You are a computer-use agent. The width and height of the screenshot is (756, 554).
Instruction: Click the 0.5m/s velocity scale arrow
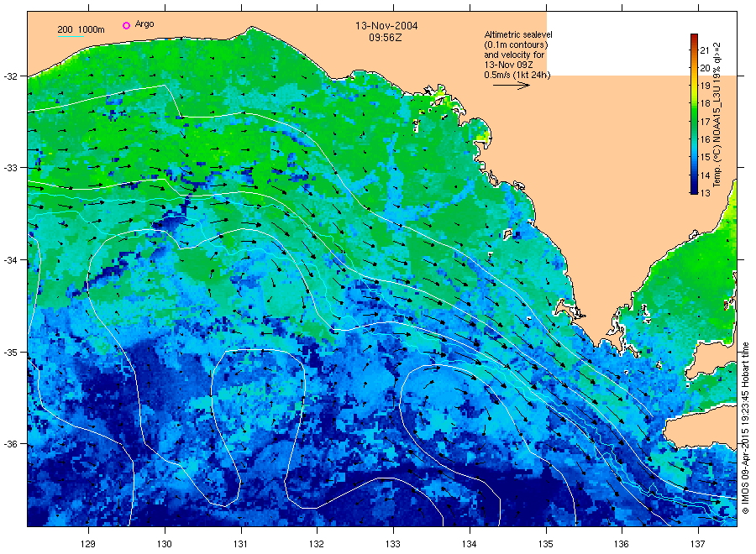point(511,86)
